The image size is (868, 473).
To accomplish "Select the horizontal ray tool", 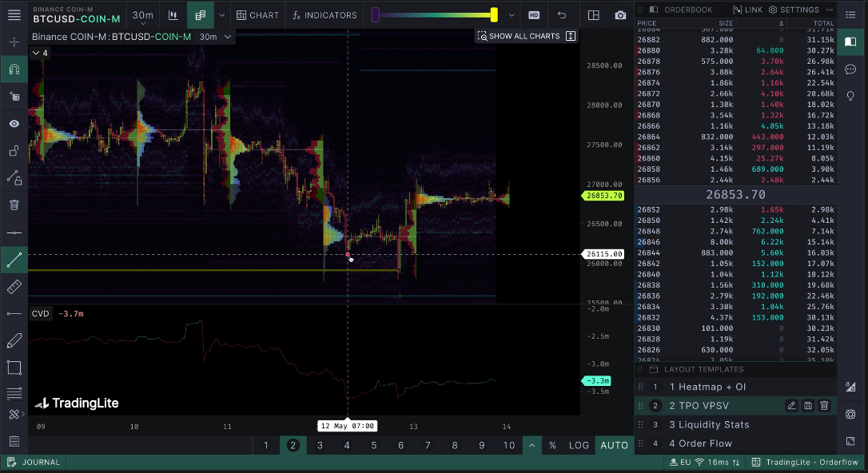I will 14,314.
